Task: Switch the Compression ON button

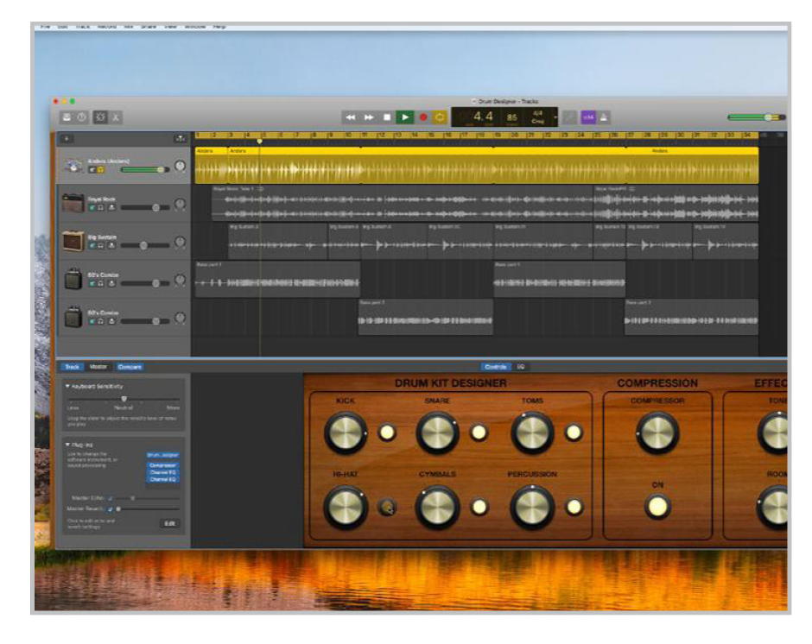Action: coord(657,508)
